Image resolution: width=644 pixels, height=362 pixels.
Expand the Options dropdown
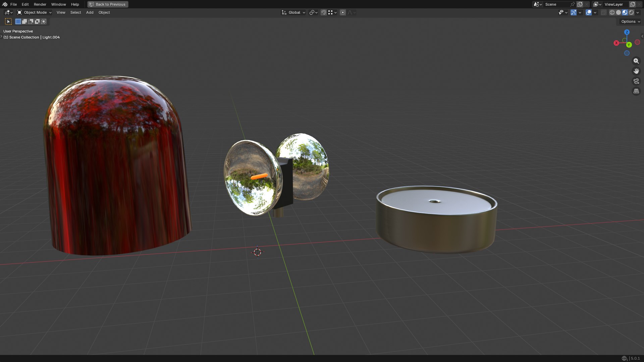coord(631,21)
